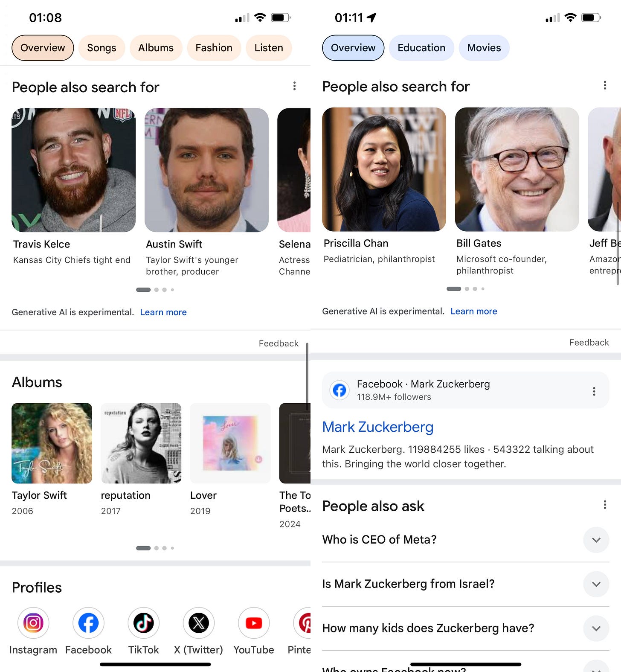The height and width of the screenshot is (672, 621).
Task: Tap page indicator dots under left people carousel
Action: [155, 290]
